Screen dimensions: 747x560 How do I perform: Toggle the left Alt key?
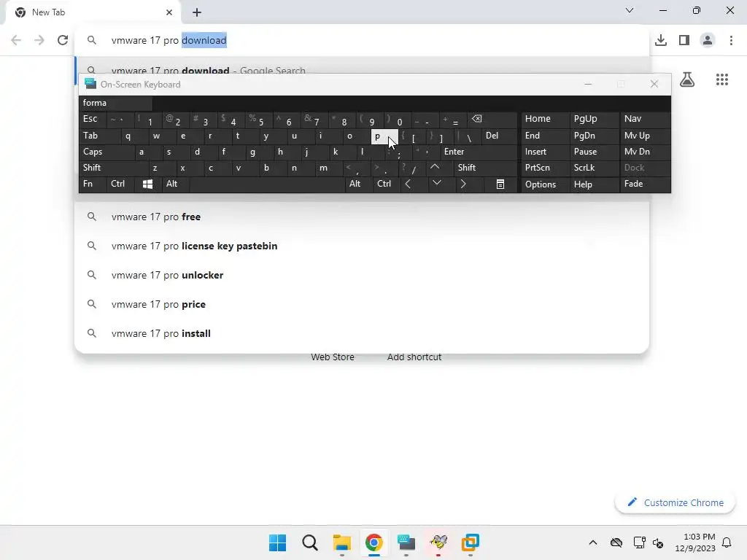click(176, 184)
